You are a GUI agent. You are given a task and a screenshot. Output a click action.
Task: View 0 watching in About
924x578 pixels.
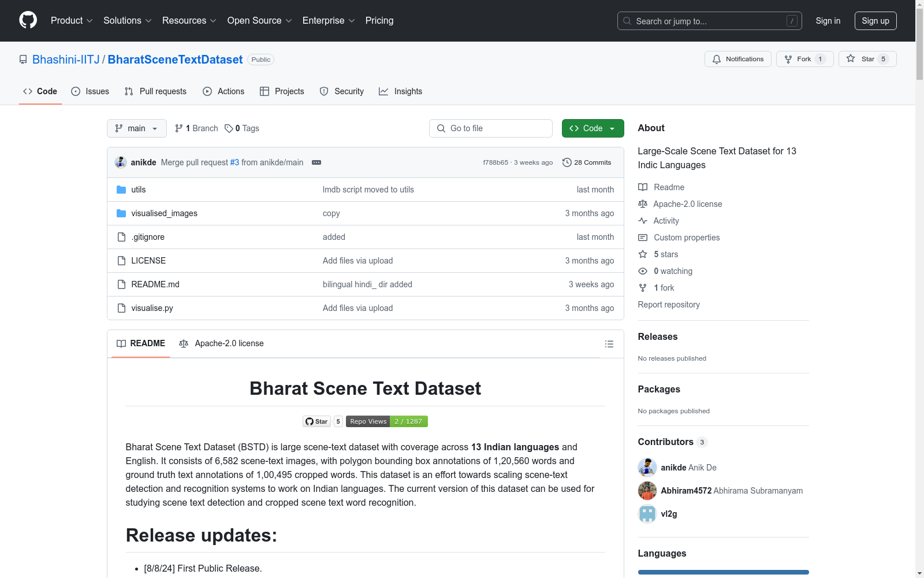[665, 271]
